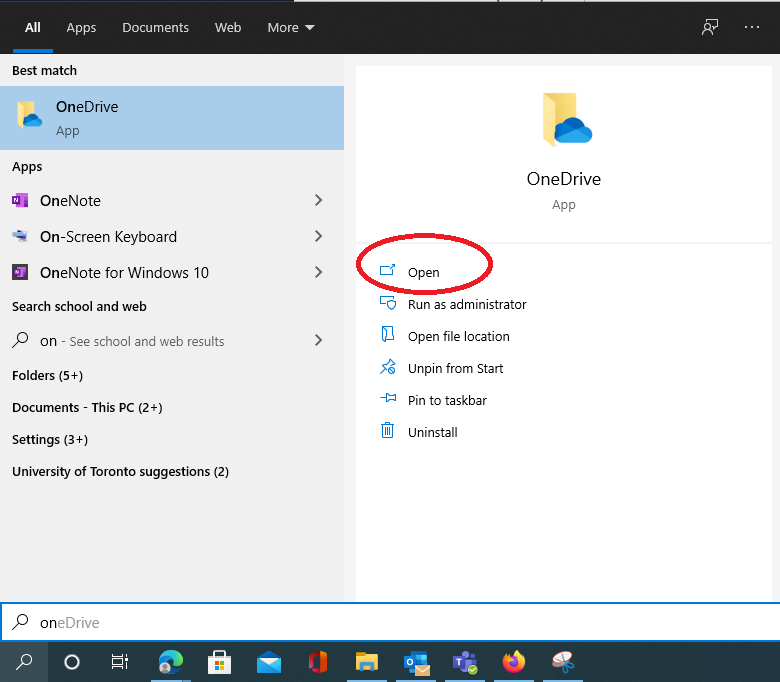Image resolution: width=780 pixels, height=682 pixels.
Task: Expand the OneNote result arrow
Action: click(x=318, y=200)
